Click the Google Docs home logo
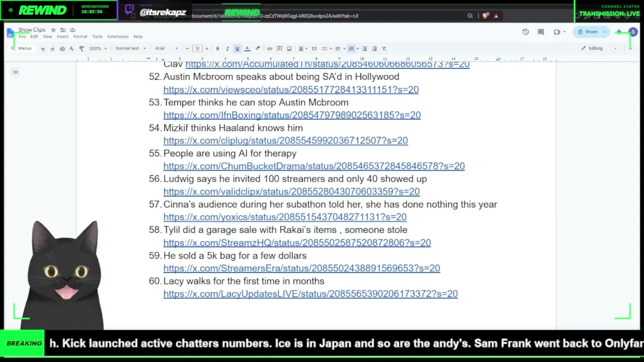 click(11, 33)
